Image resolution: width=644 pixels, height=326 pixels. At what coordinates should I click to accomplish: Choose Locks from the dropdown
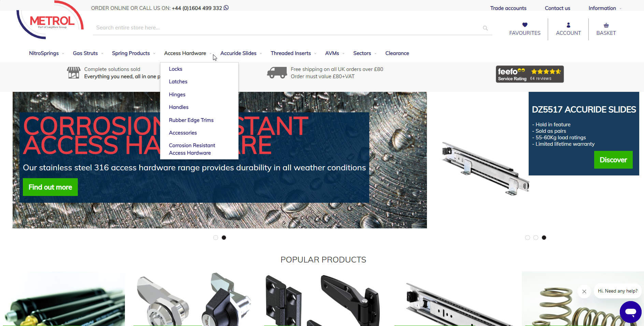tap(175, 69)
